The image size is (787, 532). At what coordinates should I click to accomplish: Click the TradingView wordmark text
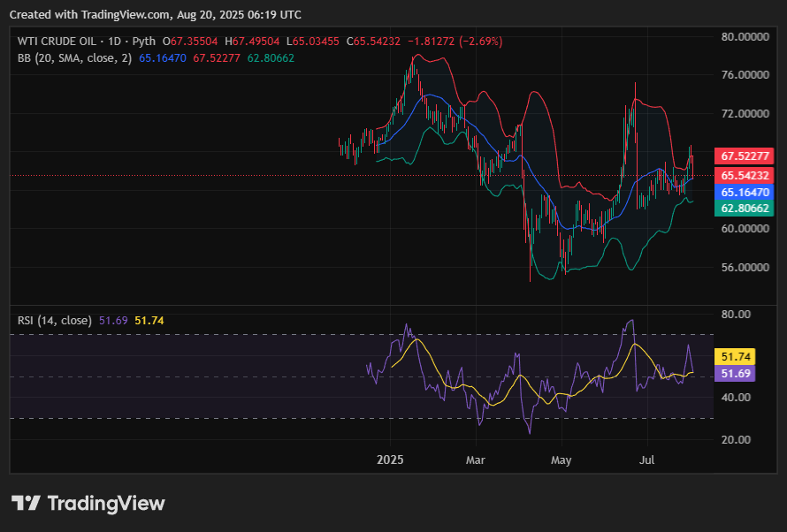point(106,503)
